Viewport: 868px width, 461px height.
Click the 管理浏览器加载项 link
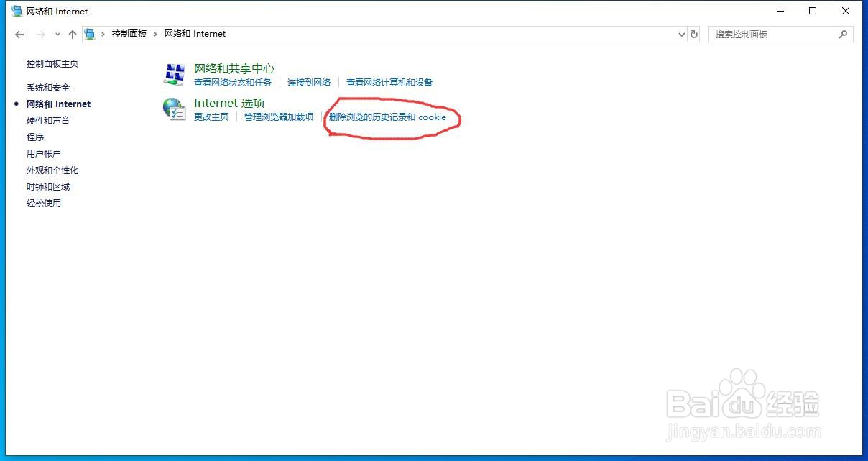tap(279, 117)
